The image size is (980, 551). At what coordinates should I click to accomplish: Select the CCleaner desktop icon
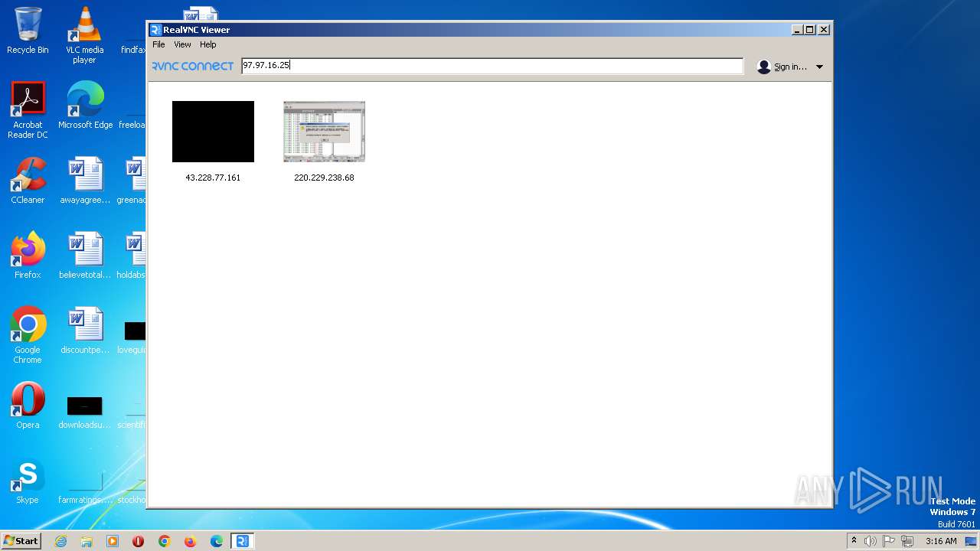pos(28,181)
